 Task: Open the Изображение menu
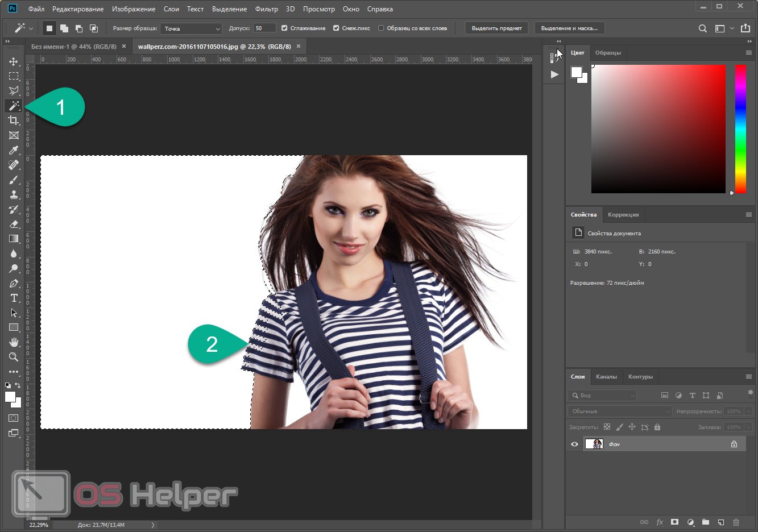tap(134, 9)
